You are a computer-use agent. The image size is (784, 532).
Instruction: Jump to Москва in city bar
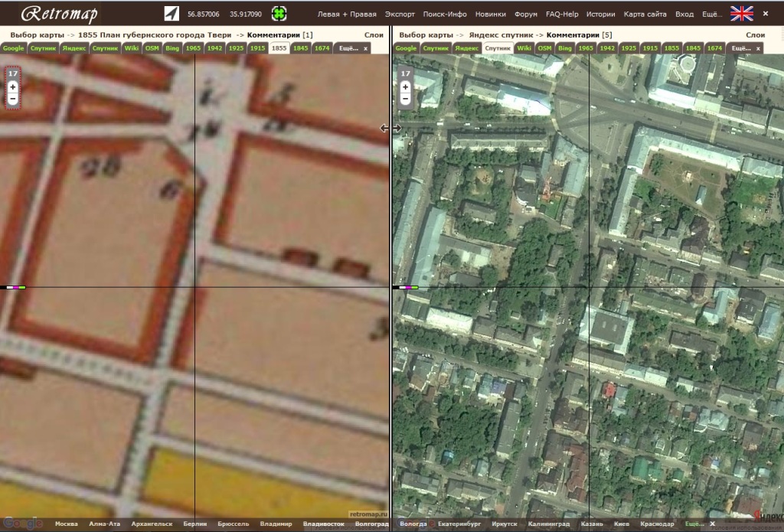click(x=67, y=524)
